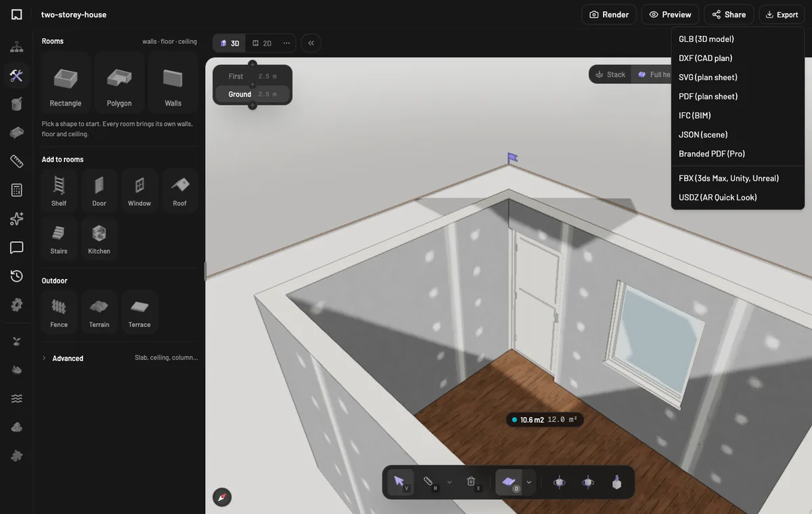Export as SVG (plan sheet)
This screenshot has width=812, height=514.
738,77
